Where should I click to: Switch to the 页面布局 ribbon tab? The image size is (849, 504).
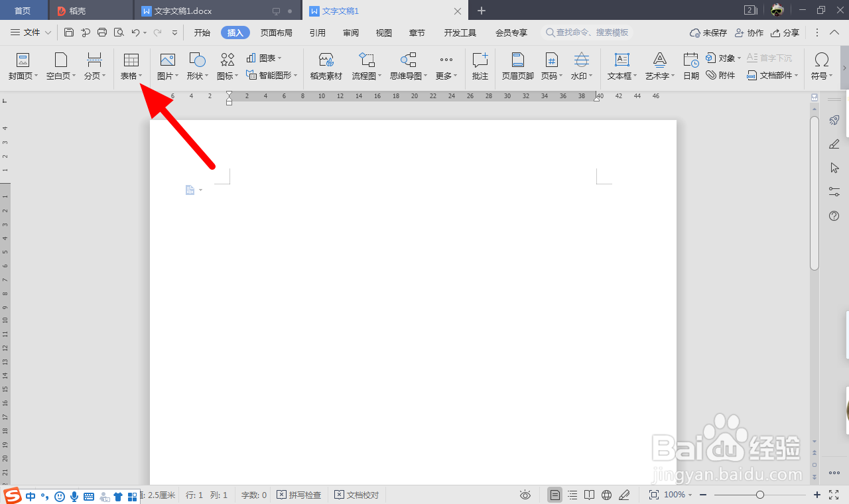coord(276,32)
